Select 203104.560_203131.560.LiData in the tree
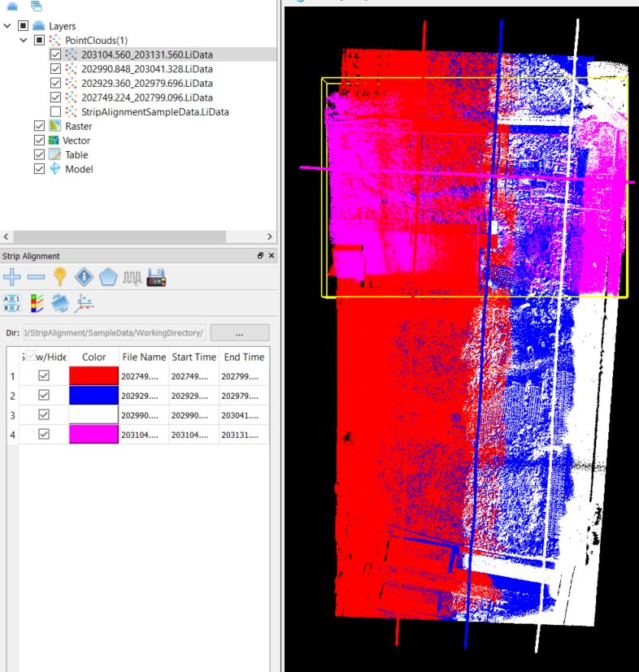The image size is (639, 672). coord(146,54)
